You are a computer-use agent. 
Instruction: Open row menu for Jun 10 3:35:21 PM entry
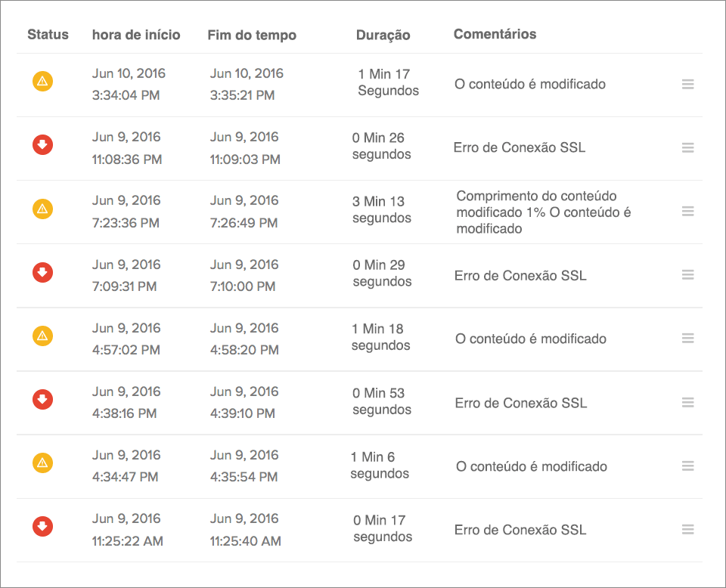[688, 85]
